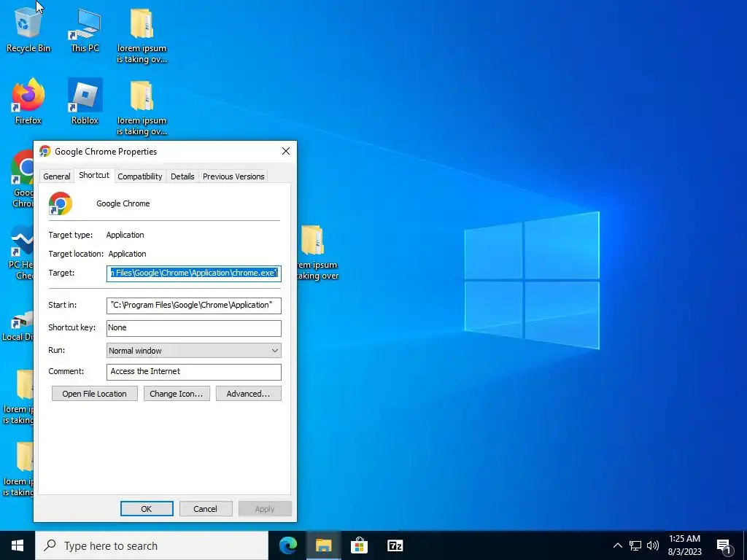Select the lorem ipsum folder beside This PC
Viewport: 747px width, 560px height.
(142, 36)
